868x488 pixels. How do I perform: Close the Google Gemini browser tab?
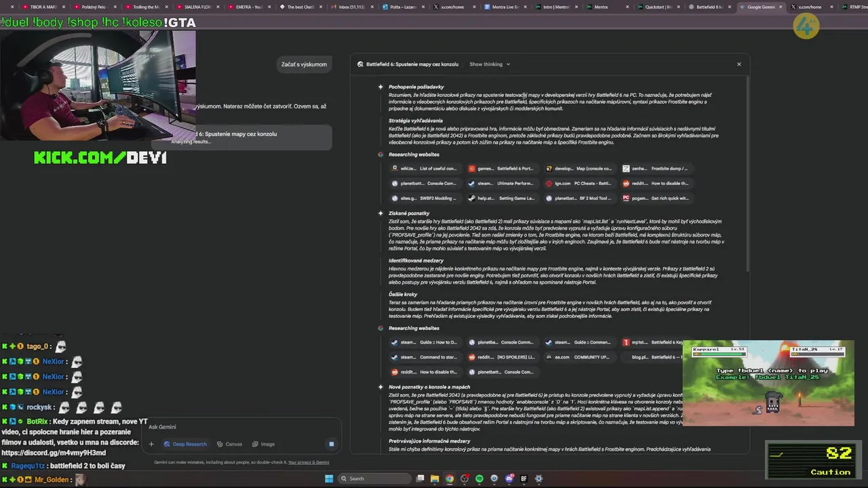[781, 7]
